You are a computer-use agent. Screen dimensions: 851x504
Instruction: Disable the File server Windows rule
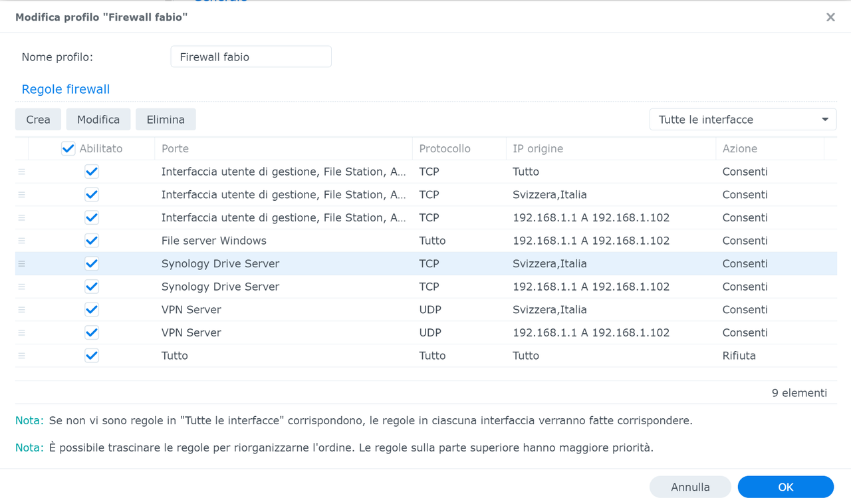coord(92,241)
